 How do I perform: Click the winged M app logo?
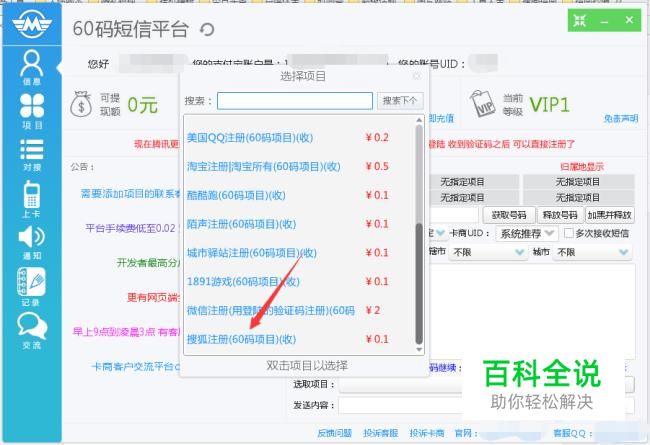(32, 24)
